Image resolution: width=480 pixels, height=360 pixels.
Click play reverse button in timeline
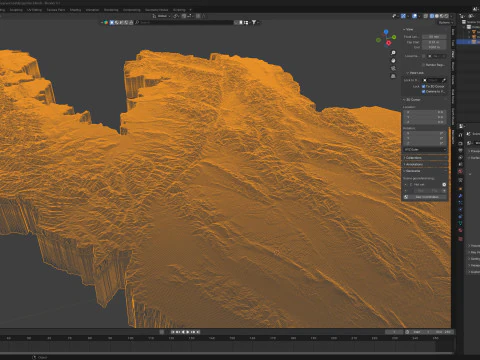(x=183, y=332)
